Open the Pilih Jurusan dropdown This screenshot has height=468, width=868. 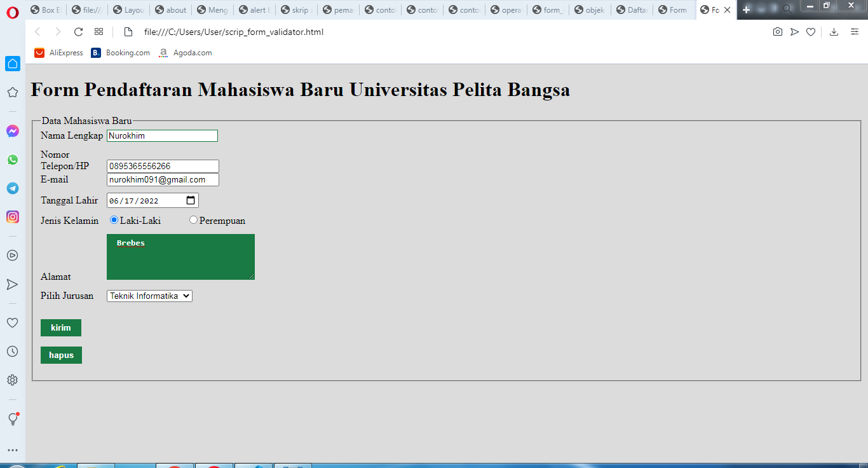point(149,296)
